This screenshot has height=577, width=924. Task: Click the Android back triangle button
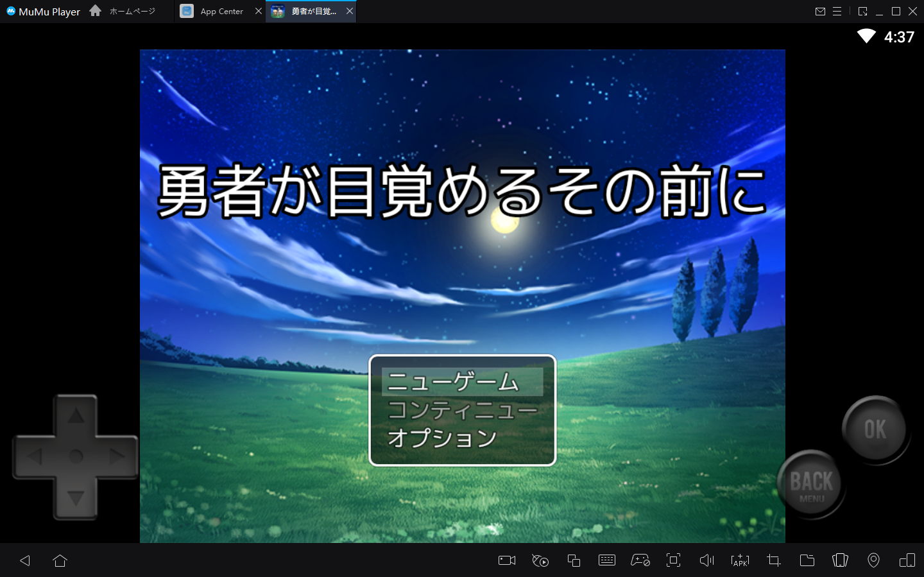coord(25,560)
